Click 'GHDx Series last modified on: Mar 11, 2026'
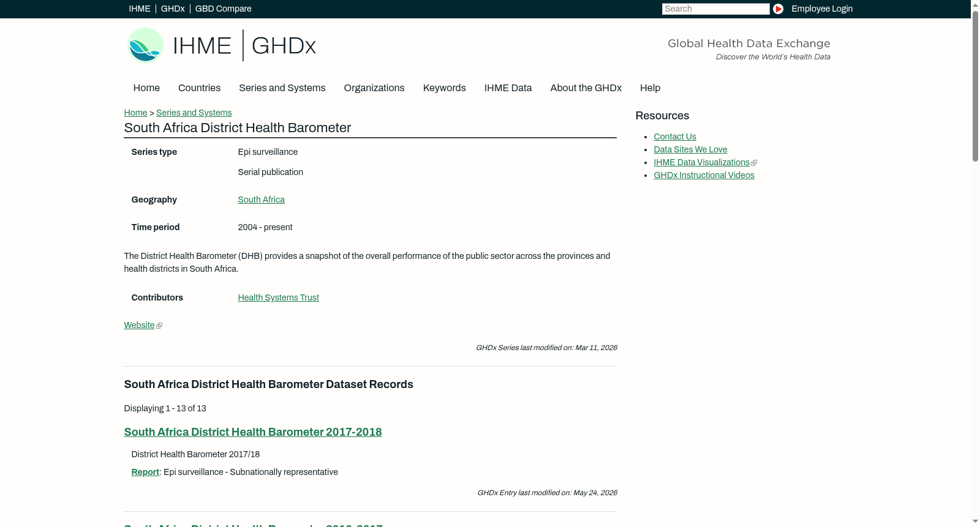 pyautogui.click(x=546, y=348)
